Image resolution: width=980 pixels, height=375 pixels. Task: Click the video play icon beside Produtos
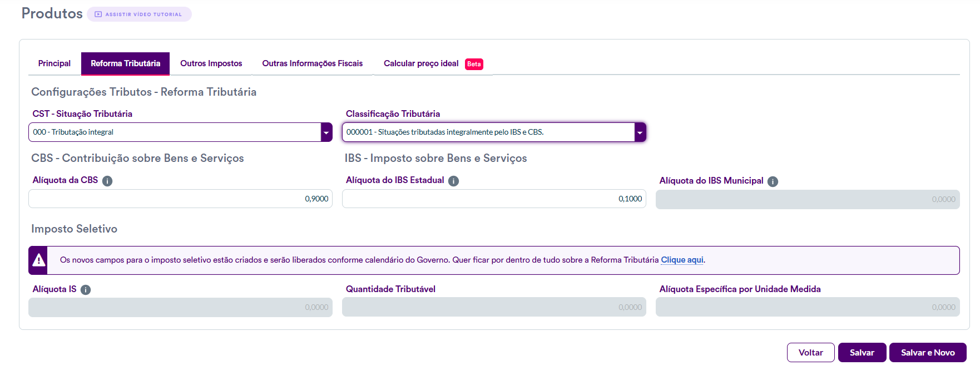(x=98, y=14)
